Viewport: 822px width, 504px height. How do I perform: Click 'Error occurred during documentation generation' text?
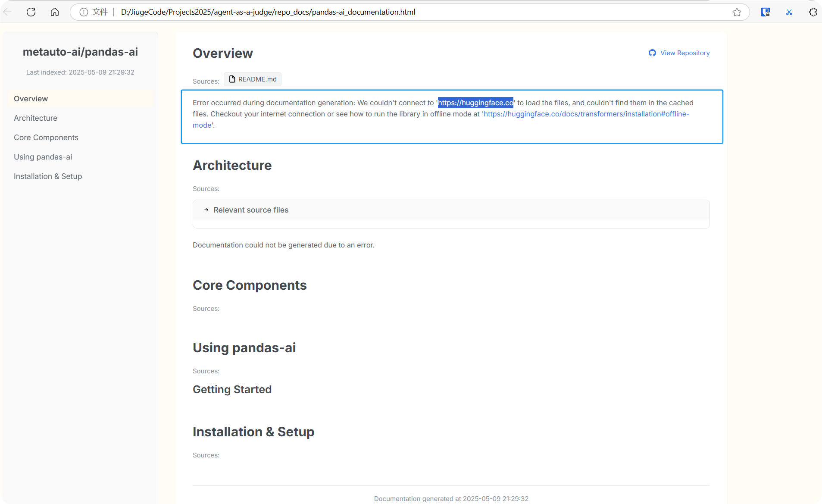point(273,103)
